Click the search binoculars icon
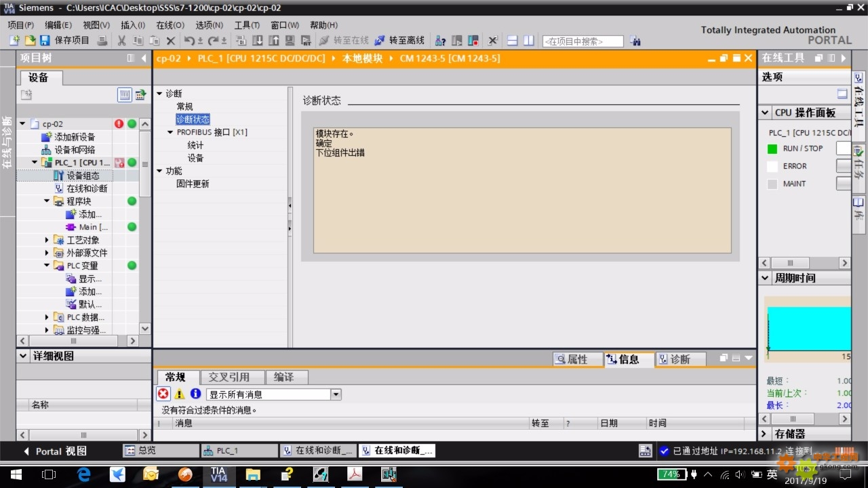 [635, 41]
